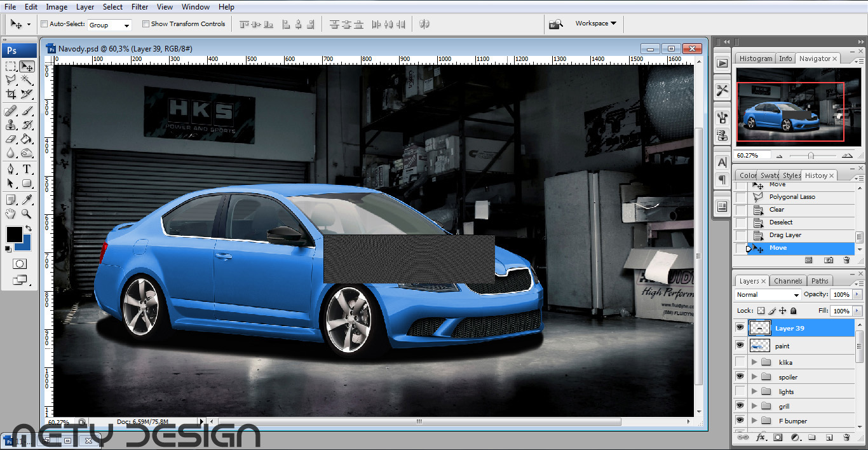Select the Magic Wand tool
This screenshot has width=868, height=450.
pyautogui.click(x=27, y=80)
